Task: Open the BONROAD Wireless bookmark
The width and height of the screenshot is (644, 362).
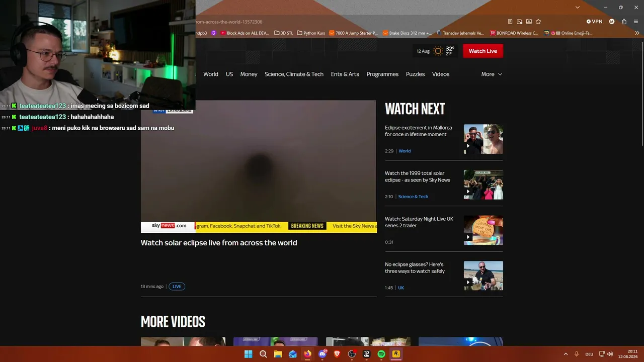Action: (515, 33)
